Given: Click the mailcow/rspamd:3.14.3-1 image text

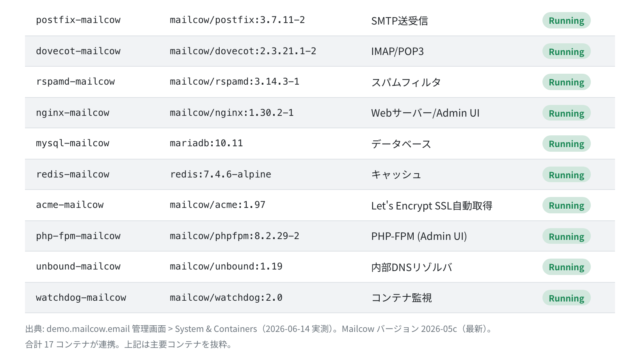Looking at the screenshot, I should [x=234, y=82].
